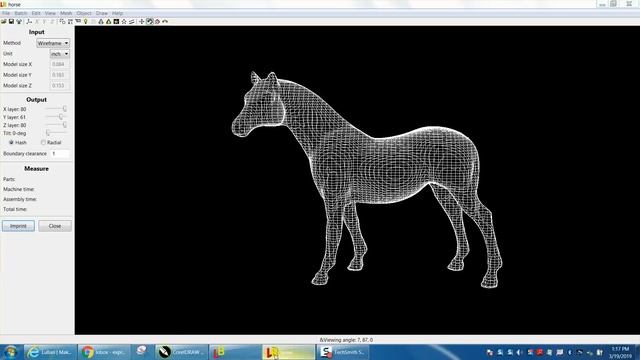The image size is (640, 360).
Task: Click the Boundary clearance input field
Action: 60,153
